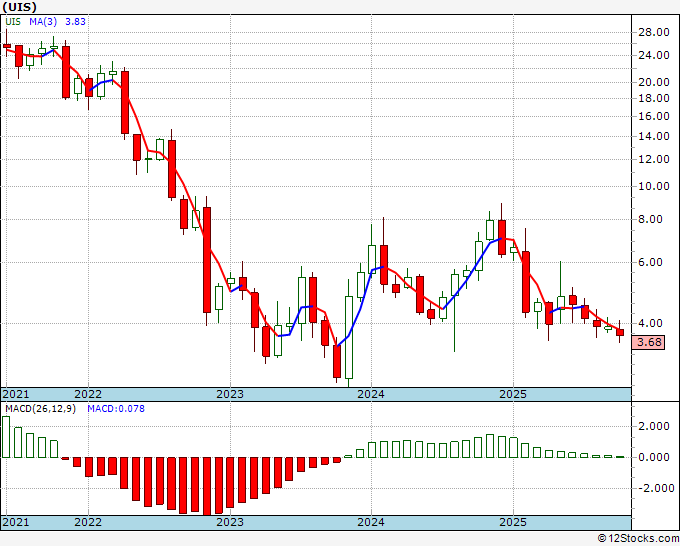Click the 20.00 price axis label
This screenshot has width=680, height=546.
[653, 82]
